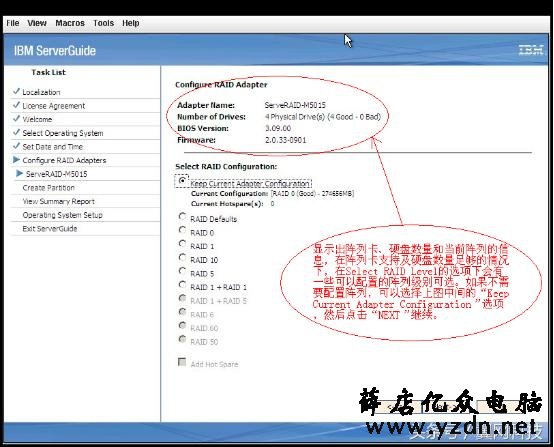The height and width of the screenshot is (447, 554).
Task: Go to the Welcome task
Action: tap(37, 119)
